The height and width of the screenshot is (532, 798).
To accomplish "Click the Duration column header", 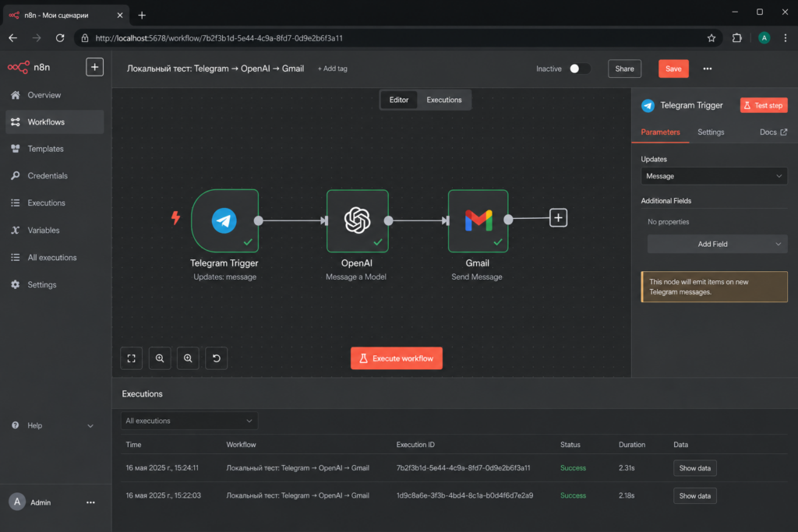I will click(x=631, y=445).
